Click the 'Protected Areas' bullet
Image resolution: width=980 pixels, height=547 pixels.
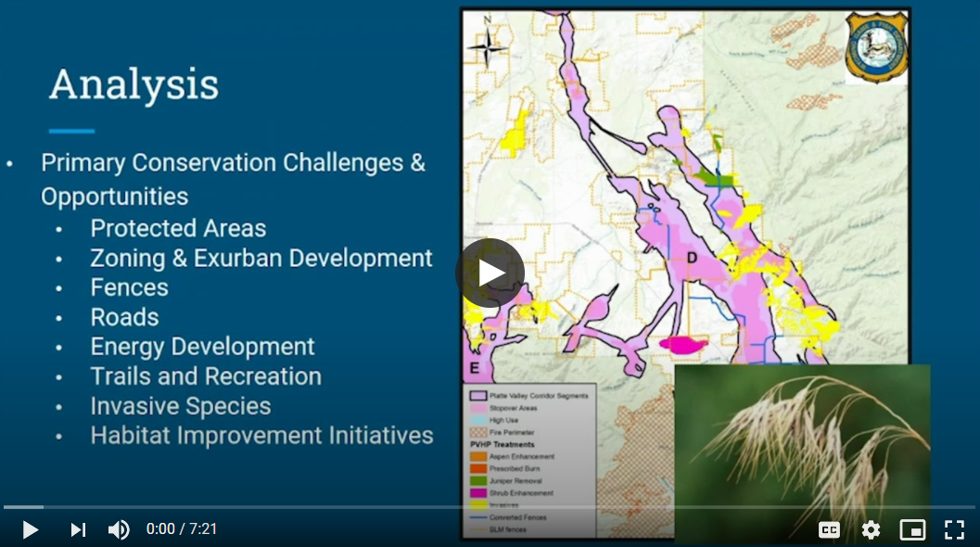pyautogui.click(x=178, y=229)
